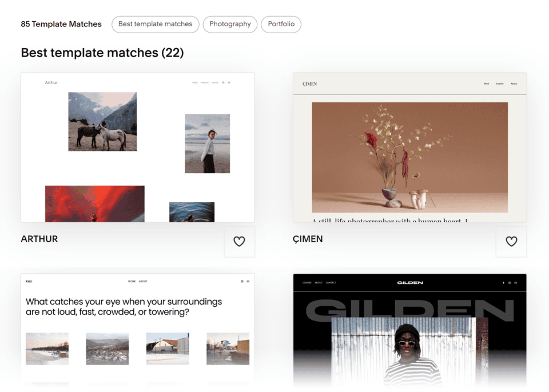This screenshot has width=549, height=392.
Task: Enable the Photography filter chip
Action: 230,25
